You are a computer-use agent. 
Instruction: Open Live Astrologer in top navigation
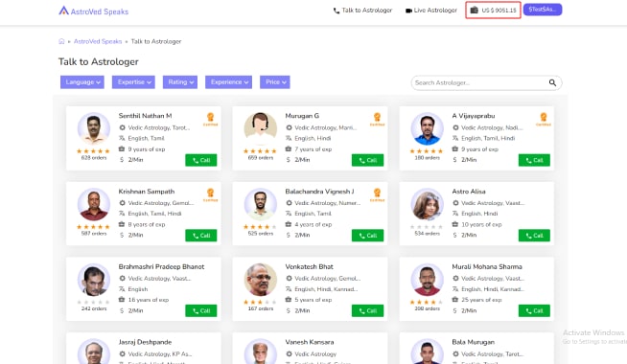tap(431, 11)
